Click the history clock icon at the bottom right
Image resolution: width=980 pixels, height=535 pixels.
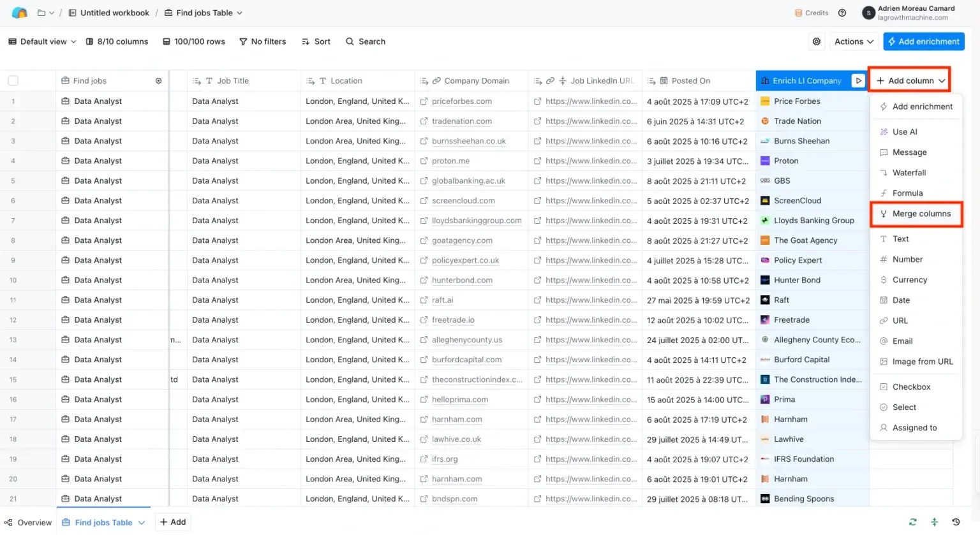coord(956,522)
